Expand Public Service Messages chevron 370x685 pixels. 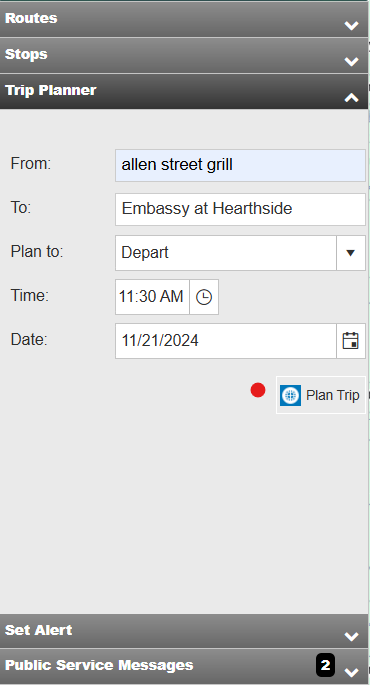point(351,672)
